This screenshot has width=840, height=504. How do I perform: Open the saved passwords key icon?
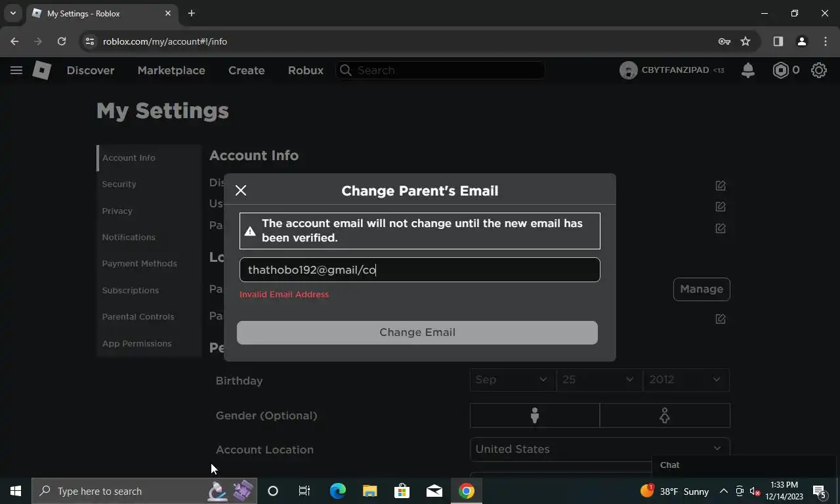pyautogui.click(x=724, y=41)
